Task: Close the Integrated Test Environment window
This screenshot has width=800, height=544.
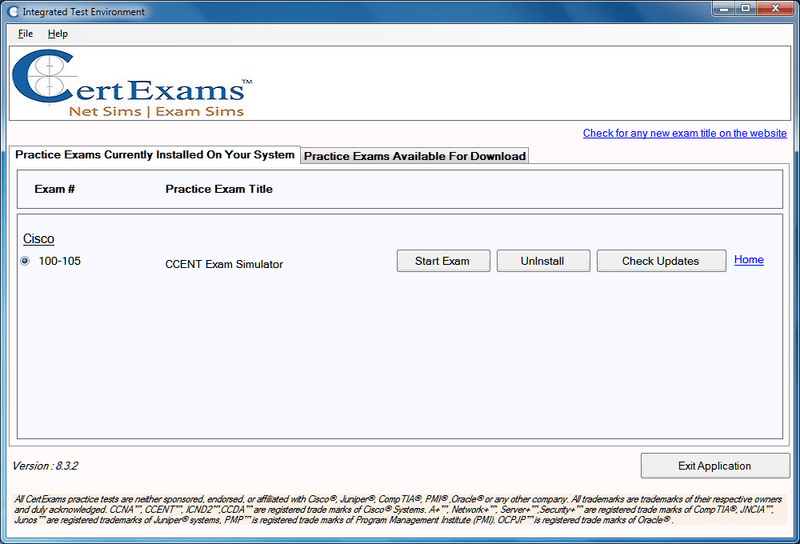Action: tap(776, 8)
